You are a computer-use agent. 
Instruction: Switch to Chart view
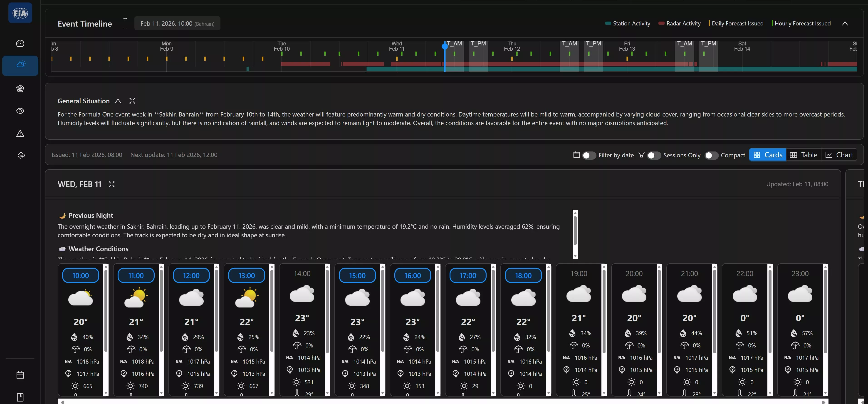coord(839,155)
